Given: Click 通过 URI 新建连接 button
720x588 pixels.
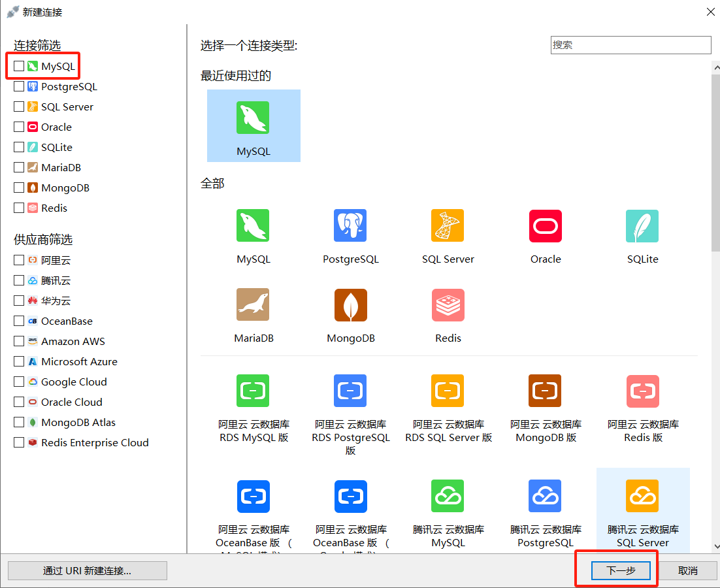Looking at the screenshot, I should click(x=88, y=570).
